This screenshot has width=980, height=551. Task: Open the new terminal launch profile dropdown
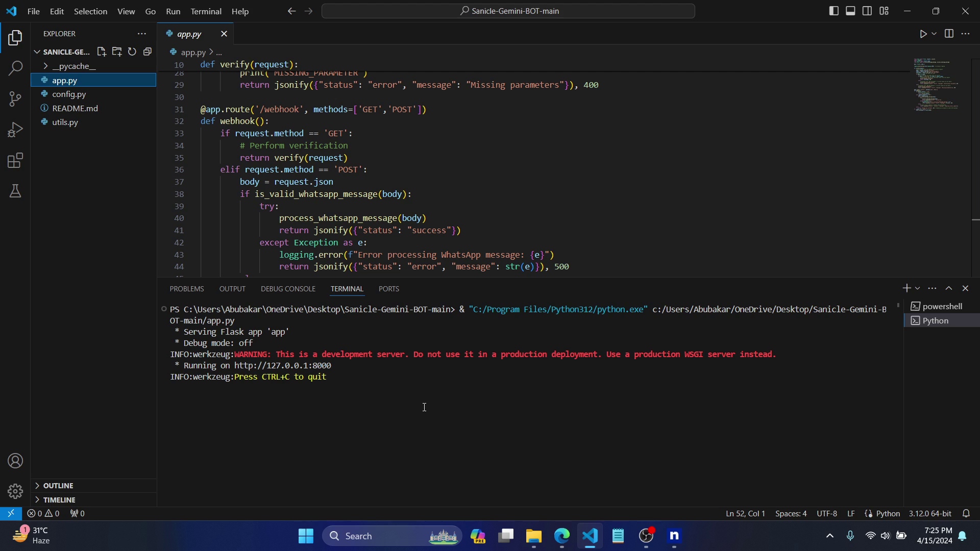click(918, 288)
